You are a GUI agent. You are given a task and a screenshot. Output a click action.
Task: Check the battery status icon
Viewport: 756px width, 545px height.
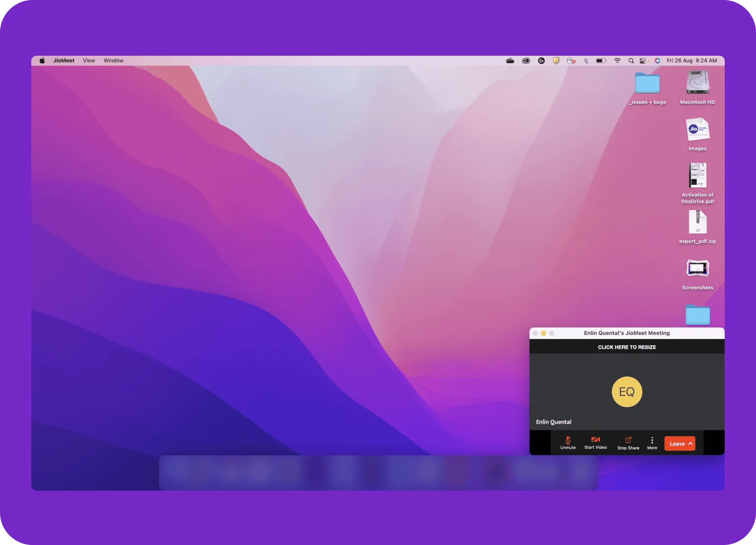pyautogui.click(x=600, y=60)
